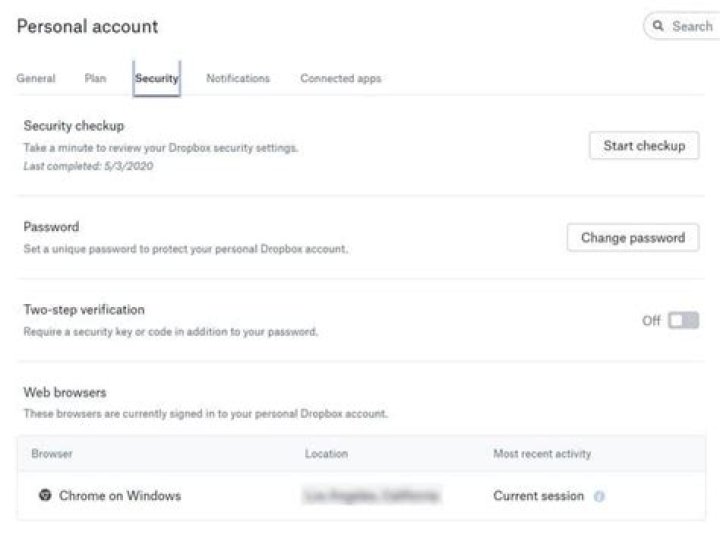This screenshot has height=538, width=720.
Task: Open the Connected apps tab
Action: click(340, 78)
